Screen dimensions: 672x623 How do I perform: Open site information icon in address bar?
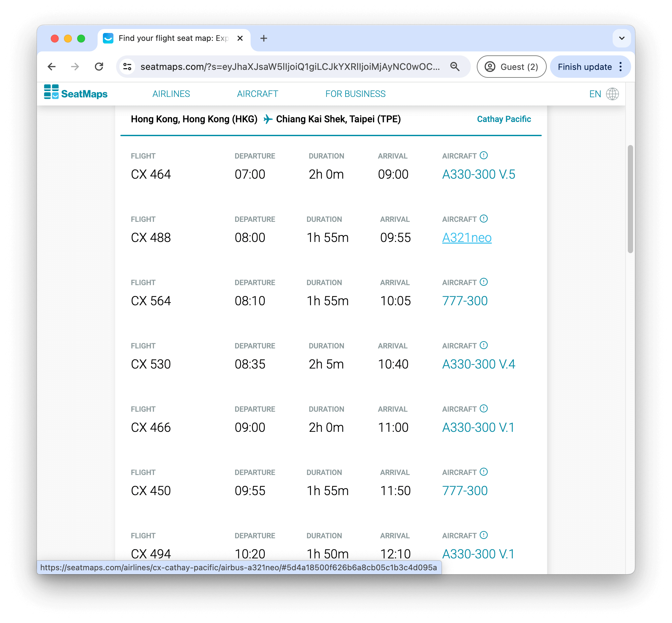click(x=127, y=67)
